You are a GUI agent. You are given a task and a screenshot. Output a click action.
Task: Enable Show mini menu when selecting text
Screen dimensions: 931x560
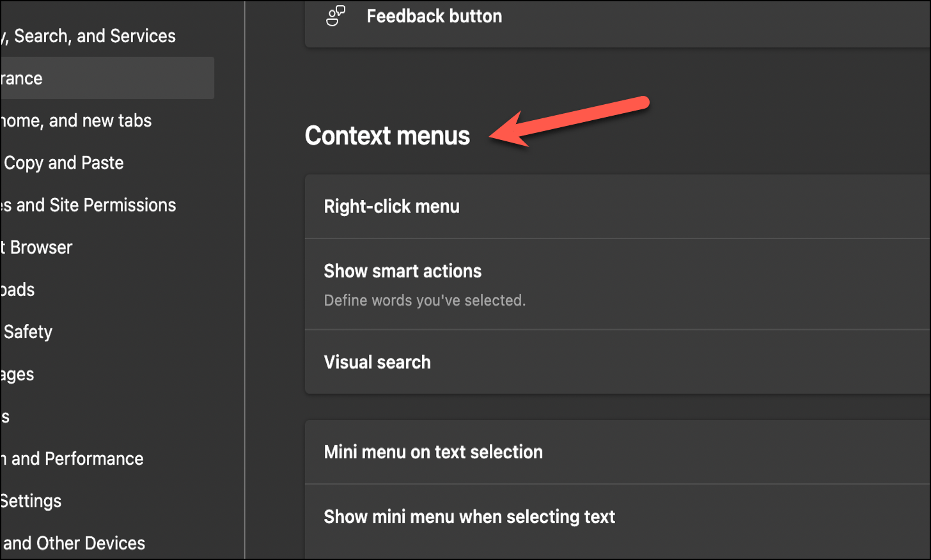(614, 516)
